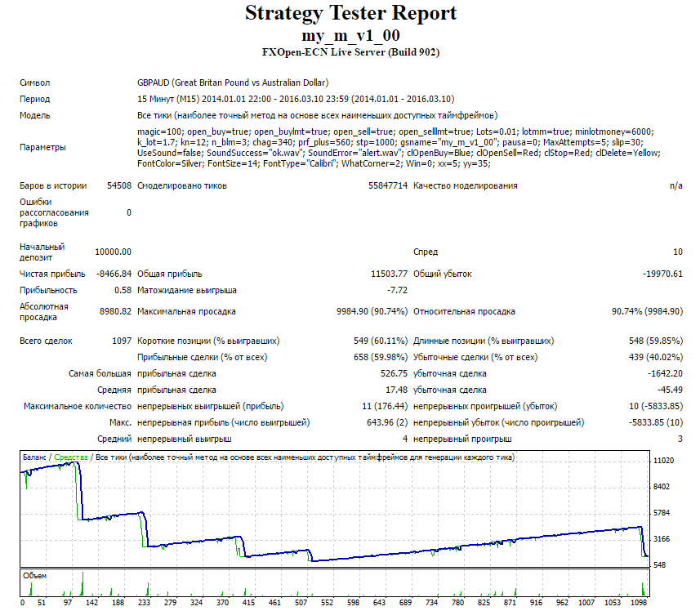Click the consecutive losses value '10 (-5833.85)'
This screenshot has width=700, height=611.
[656, 407]
